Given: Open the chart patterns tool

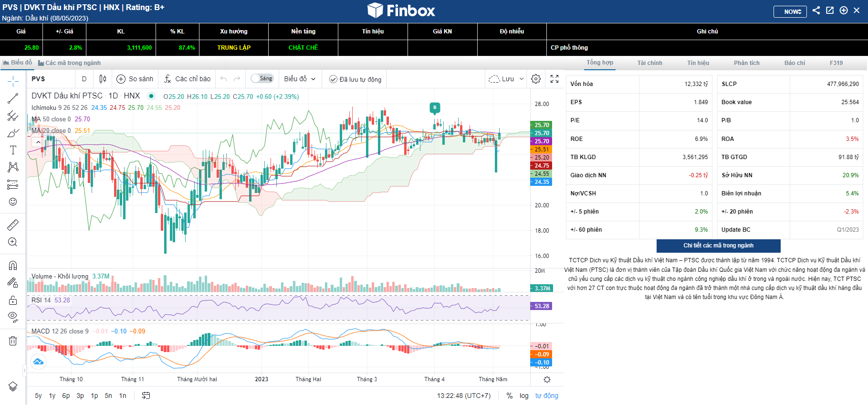Looking at the screenshot, I should (13, 167).
